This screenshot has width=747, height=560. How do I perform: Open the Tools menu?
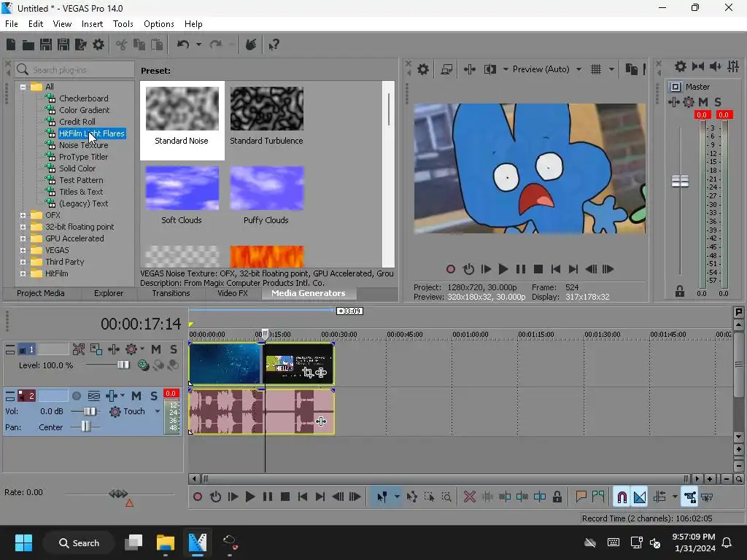point(123,24)
